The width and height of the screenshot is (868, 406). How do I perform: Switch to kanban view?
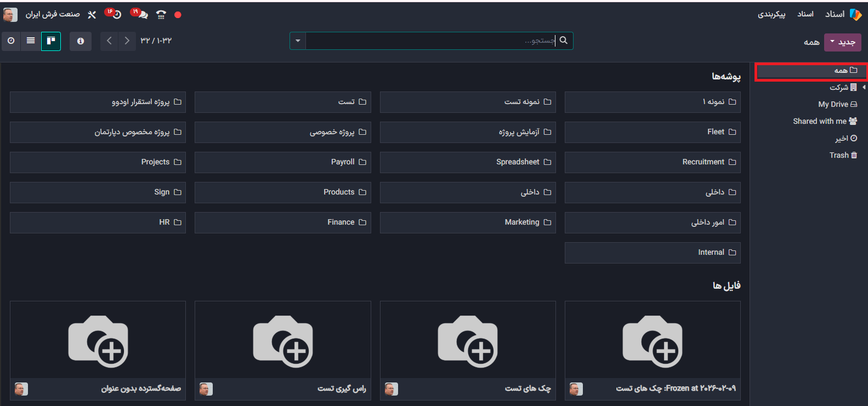(51, 41)
